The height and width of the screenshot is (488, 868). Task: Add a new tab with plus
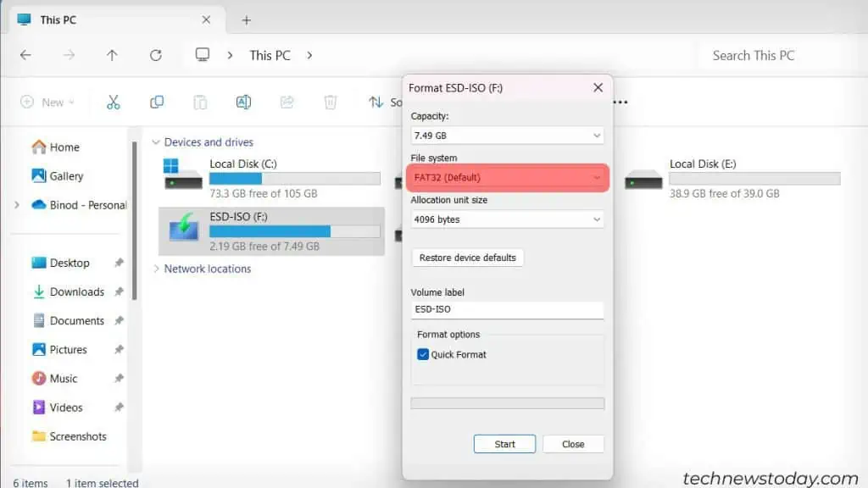pyautogui.click(x=247, y=20)
